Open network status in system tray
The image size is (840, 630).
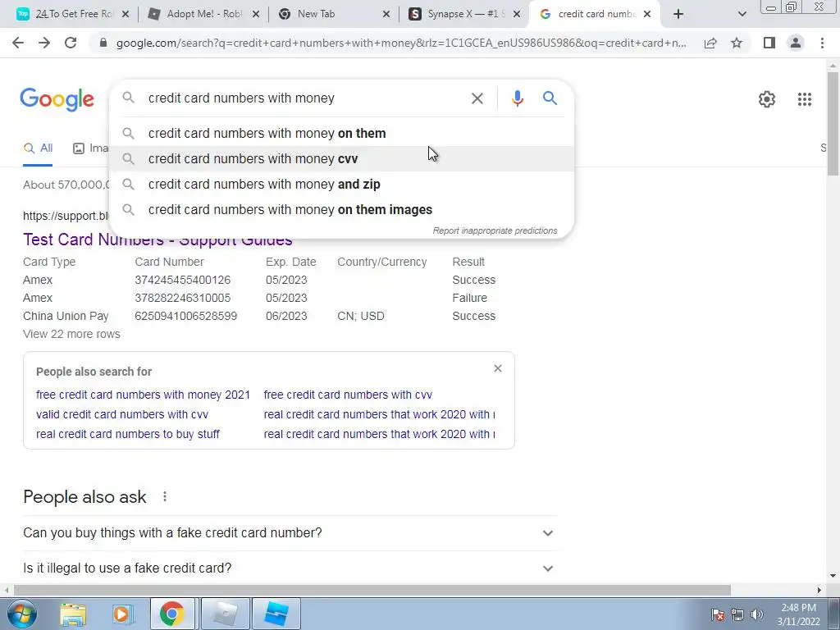(x=737, y=614)
